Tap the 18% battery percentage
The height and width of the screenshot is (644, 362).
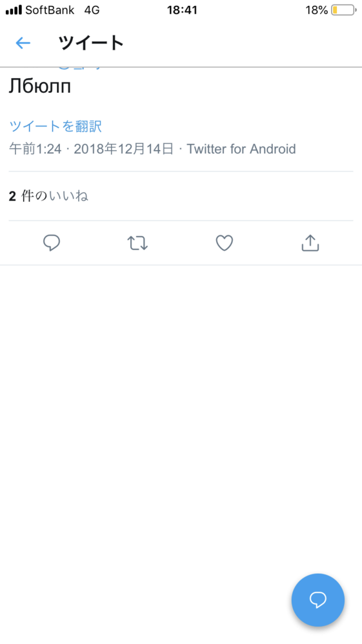[x=317, y=10]
